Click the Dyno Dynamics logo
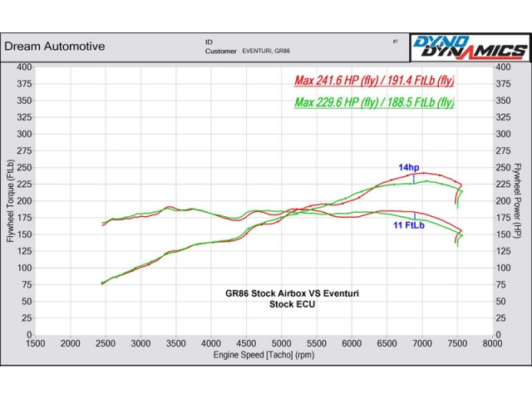The image size is (532, 399). coord(470,47)
